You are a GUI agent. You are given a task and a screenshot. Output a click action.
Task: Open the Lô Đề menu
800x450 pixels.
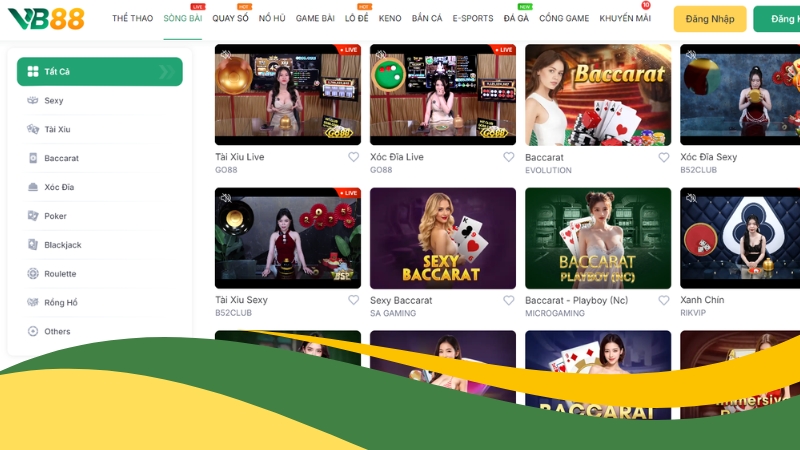click(x=356, y=18)
